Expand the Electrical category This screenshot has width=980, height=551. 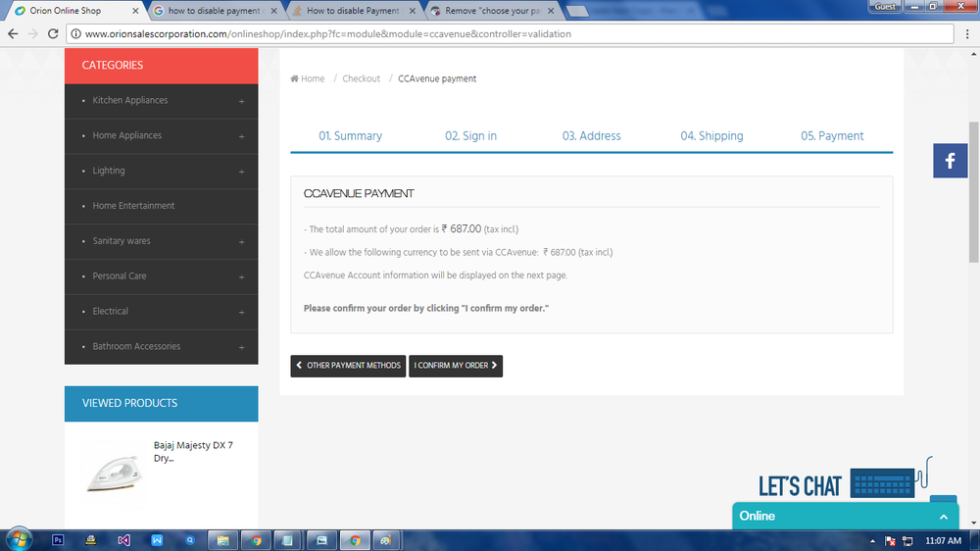(x=241, y=312)
